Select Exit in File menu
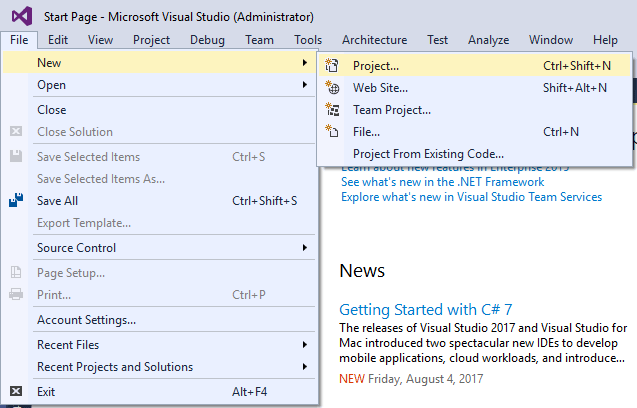 pos(159,391)
